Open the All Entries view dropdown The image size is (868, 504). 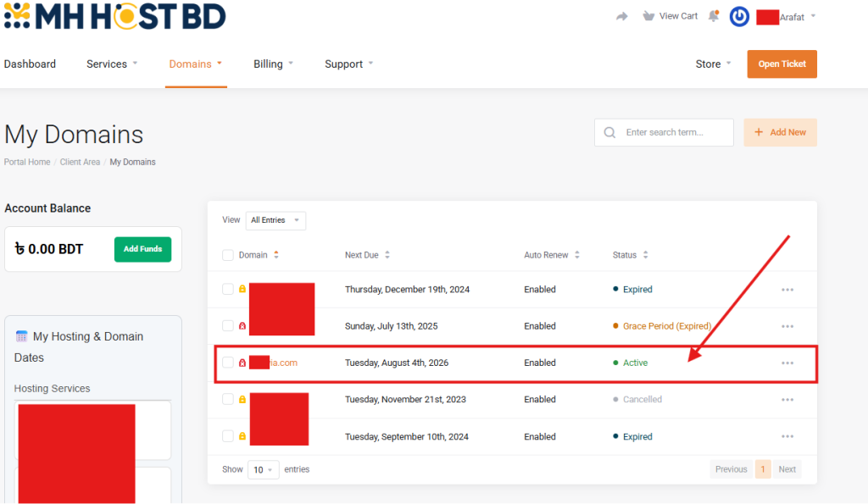coord(275,220)
